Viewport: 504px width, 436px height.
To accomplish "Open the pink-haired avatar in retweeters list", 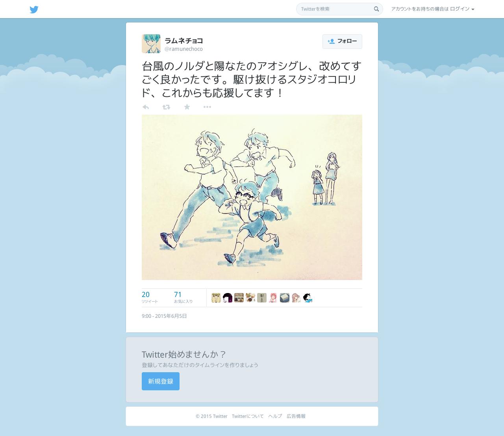I will pos(273,298).
